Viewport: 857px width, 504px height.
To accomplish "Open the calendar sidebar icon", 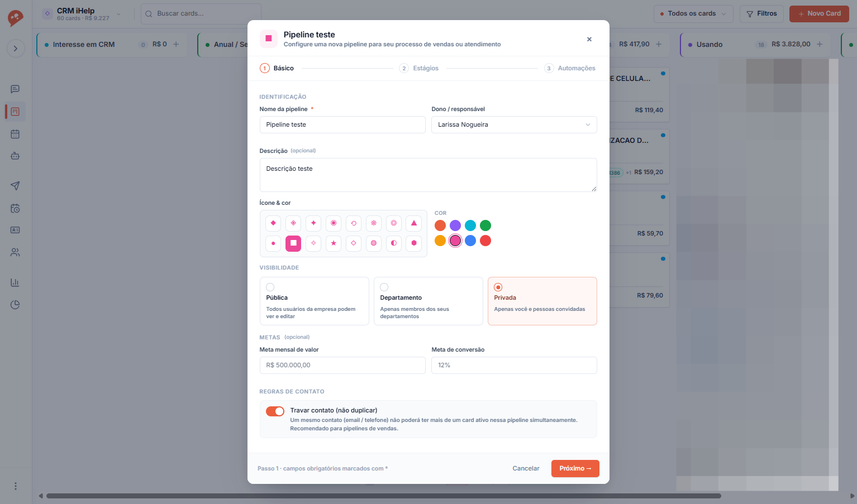I will tap(15, 134).
